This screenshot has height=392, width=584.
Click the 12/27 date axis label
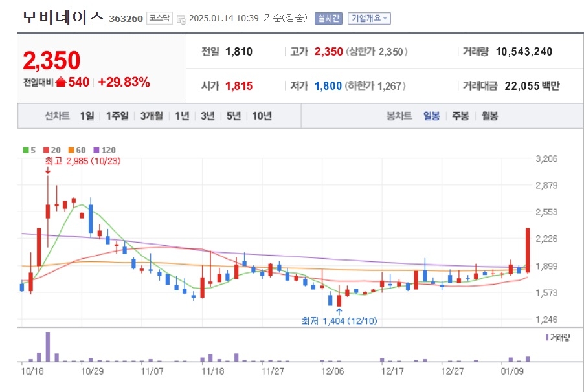point(452,371)
